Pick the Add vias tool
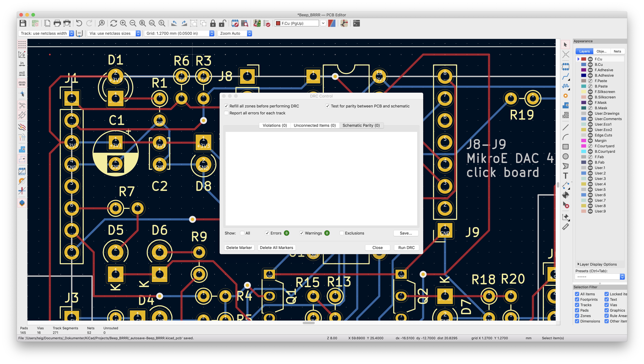The height and width of the screenshot is (364, 644). pos(566,96)
